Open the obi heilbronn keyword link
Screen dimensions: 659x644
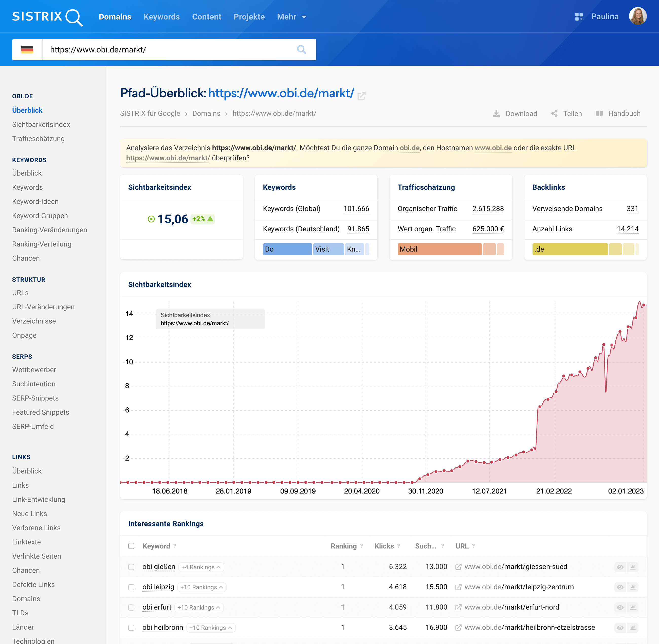click(x=162, y=628)
